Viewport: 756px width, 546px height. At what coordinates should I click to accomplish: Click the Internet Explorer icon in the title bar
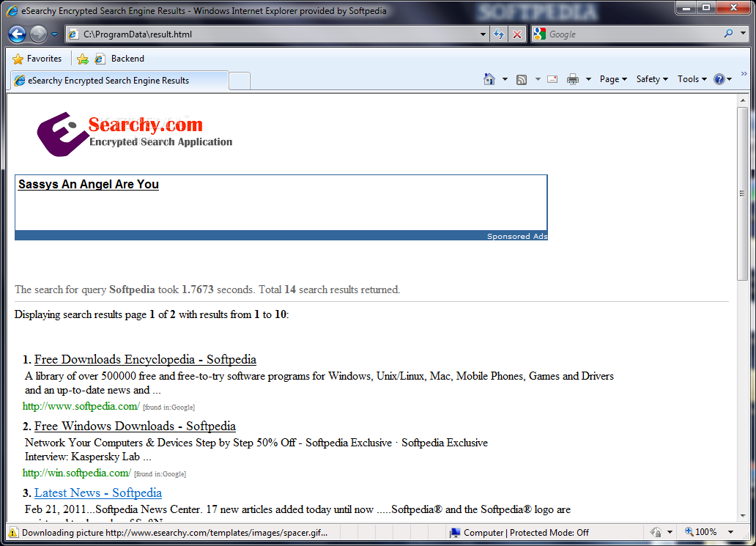(x=12, y=10)
